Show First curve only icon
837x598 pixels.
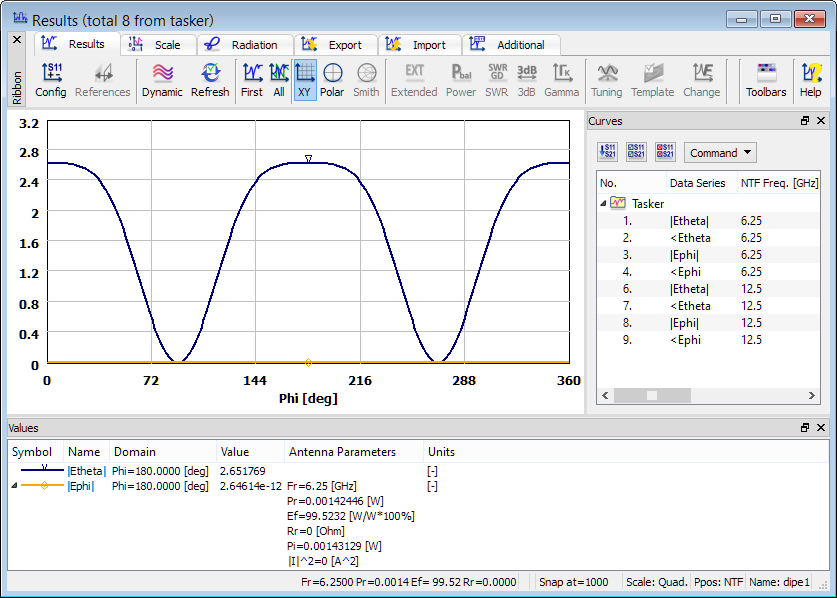(x=252, y=80)
